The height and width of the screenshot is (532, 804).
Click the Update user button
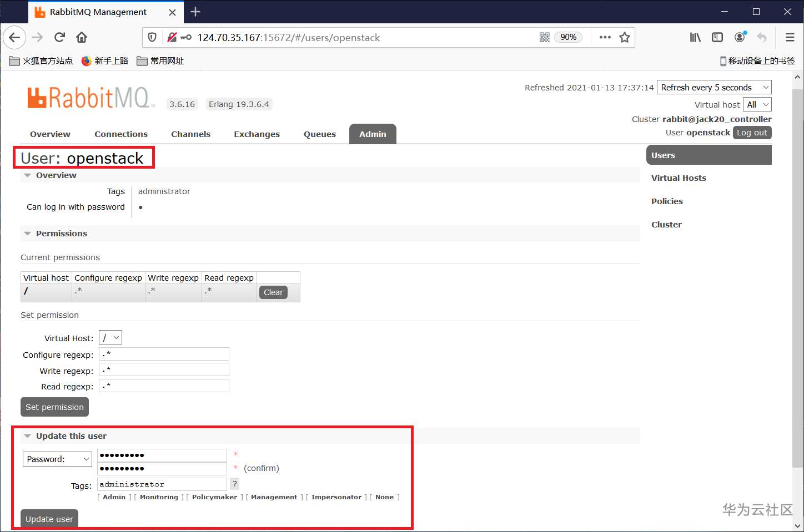pyautogui.click(x=49, y=519)
